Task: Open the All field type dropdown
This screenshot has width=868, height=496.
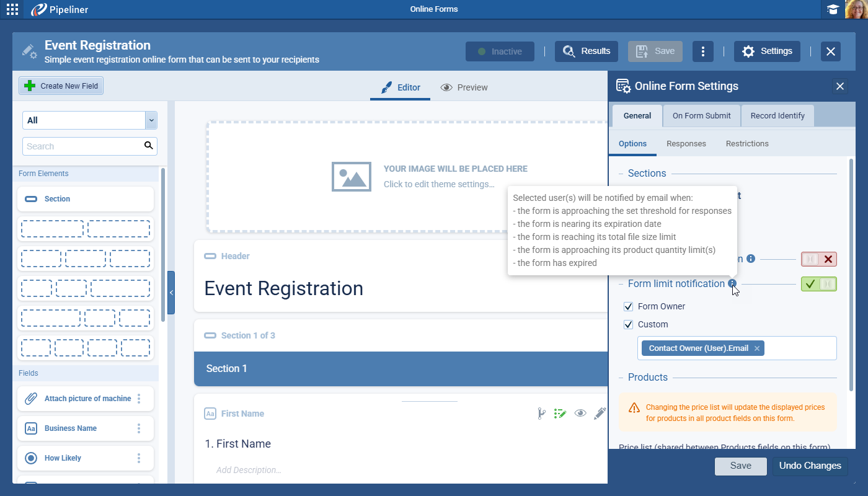Action: tap(90, 120)
